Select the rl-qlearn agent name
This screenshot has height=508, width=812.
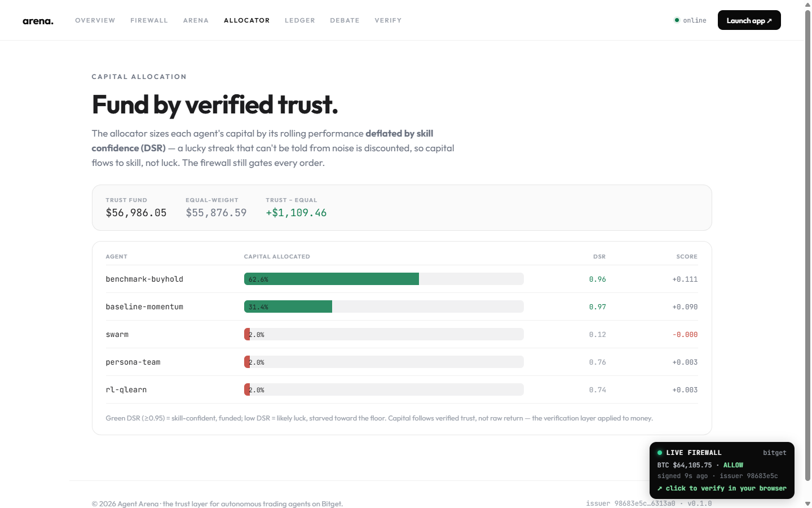(x=126, y=390)
